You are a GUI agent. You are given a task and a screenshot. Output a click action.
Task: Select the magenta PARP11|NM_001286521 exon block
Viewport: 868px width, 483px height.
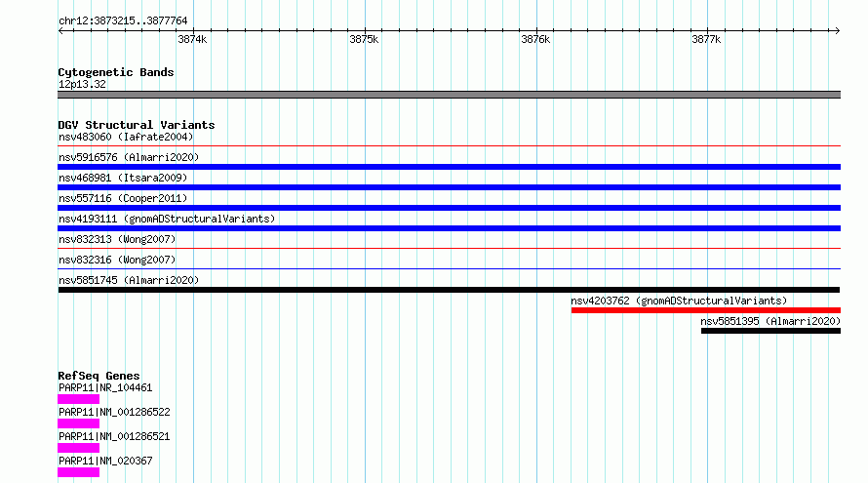pyautogui.click(x=79, y=448)
